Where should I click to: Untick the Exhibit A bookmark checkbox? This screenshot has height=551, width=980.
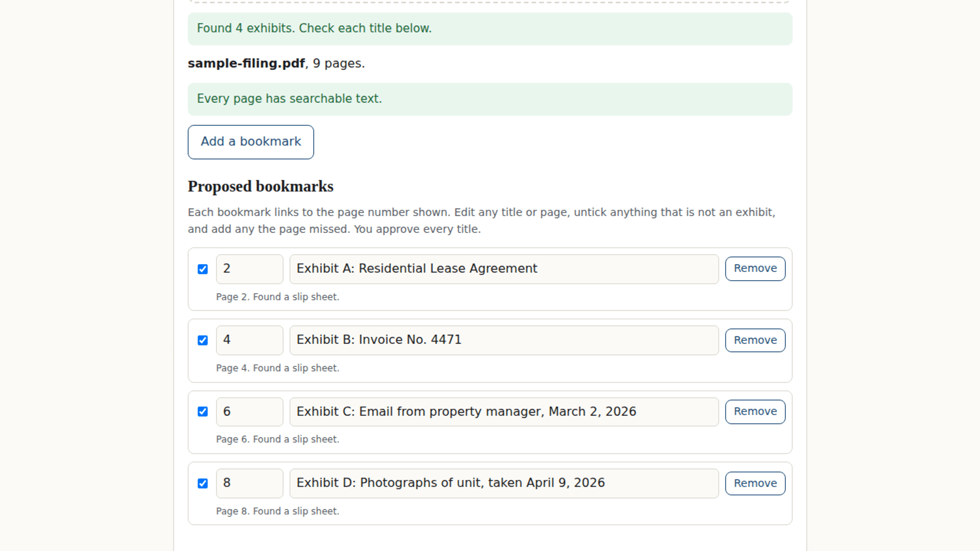(203, 269)
